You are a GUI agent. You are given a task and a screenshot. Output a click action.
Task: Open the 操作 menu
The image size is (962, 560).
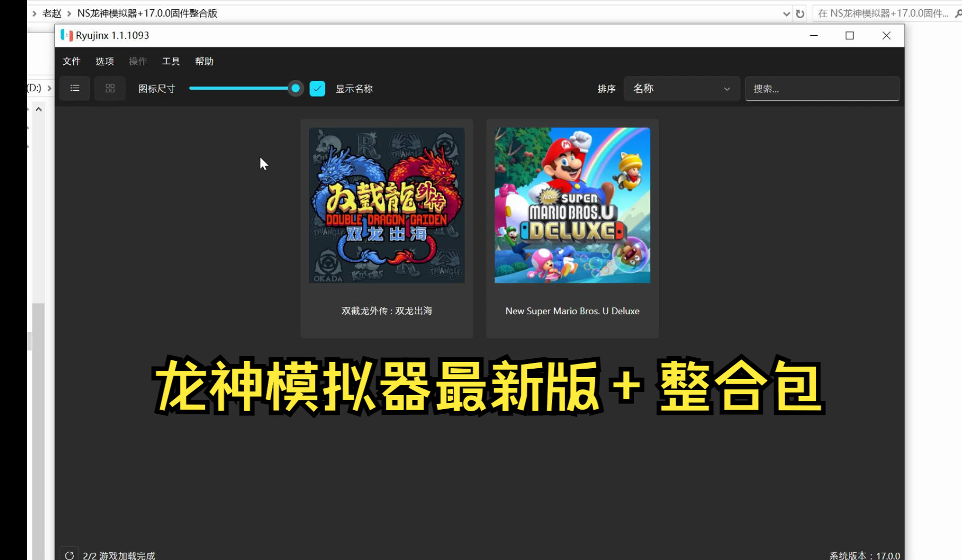[x=138, y=61]
